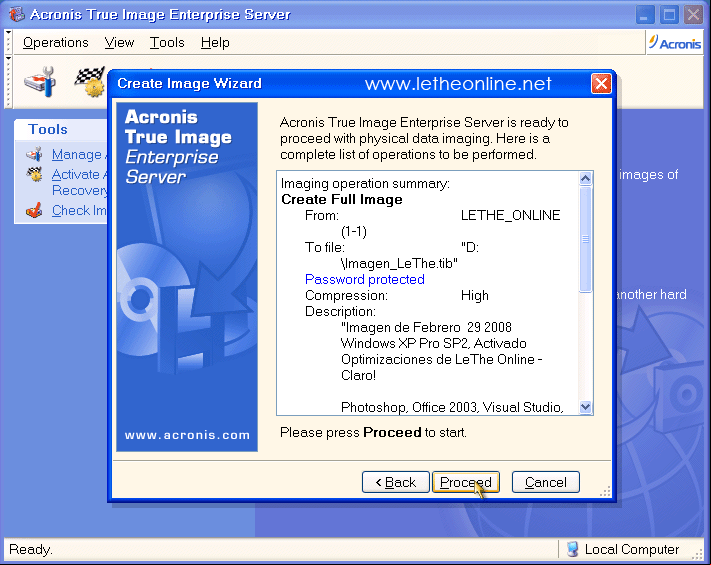Click the menu bar grip handle arrow

pos(8,33)
